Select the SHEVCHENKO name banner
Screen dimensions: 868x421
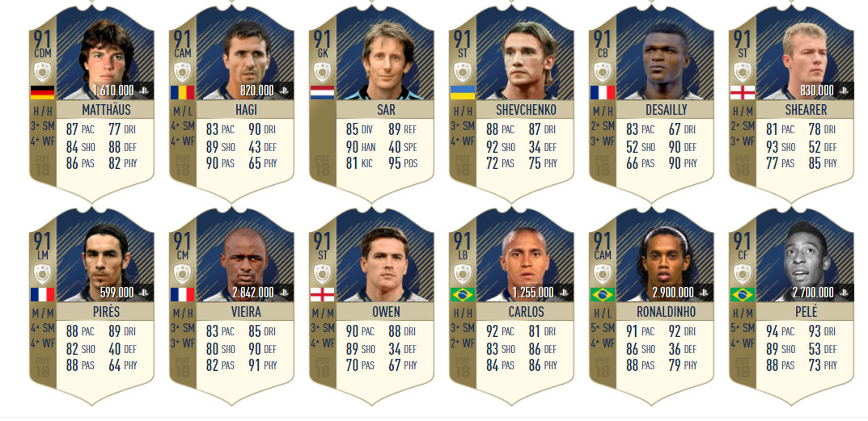(525, 110)
